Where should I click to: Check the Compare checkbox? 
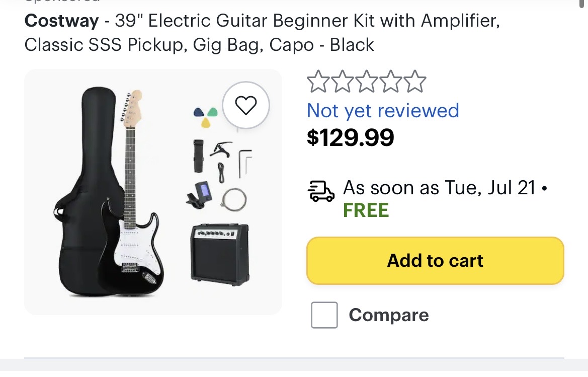324,315
